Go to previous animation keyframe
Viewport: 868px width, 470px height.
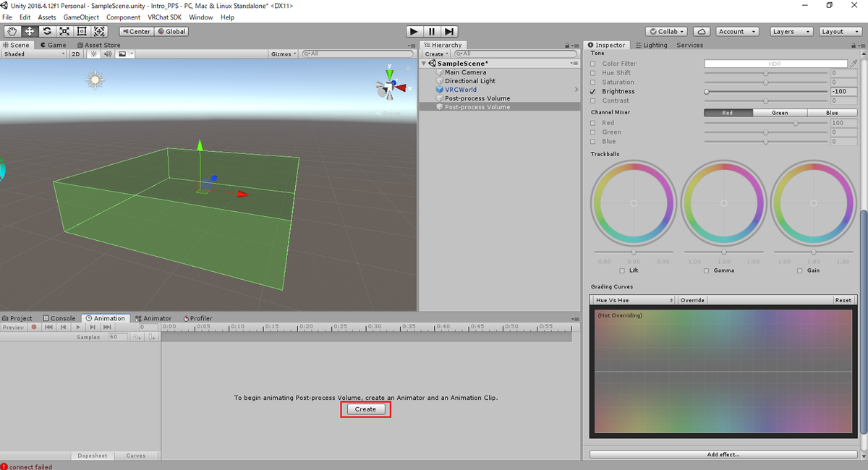[64, 328]
